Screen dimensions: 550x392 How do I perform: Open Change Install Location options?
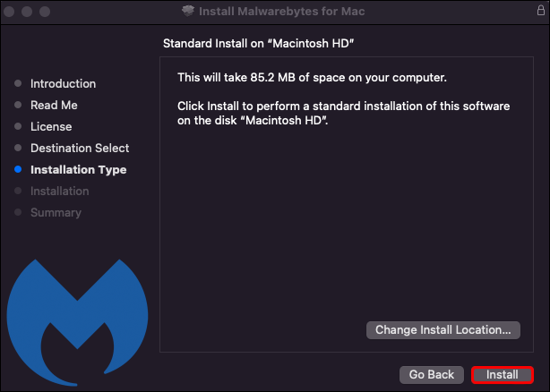(443, 330)
